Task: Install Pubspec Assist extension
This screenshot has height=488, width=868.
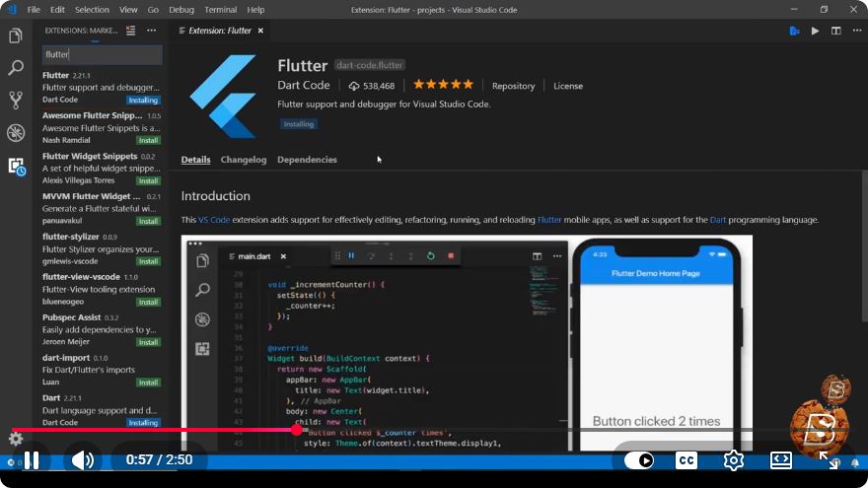Action: tap(148, 342)
